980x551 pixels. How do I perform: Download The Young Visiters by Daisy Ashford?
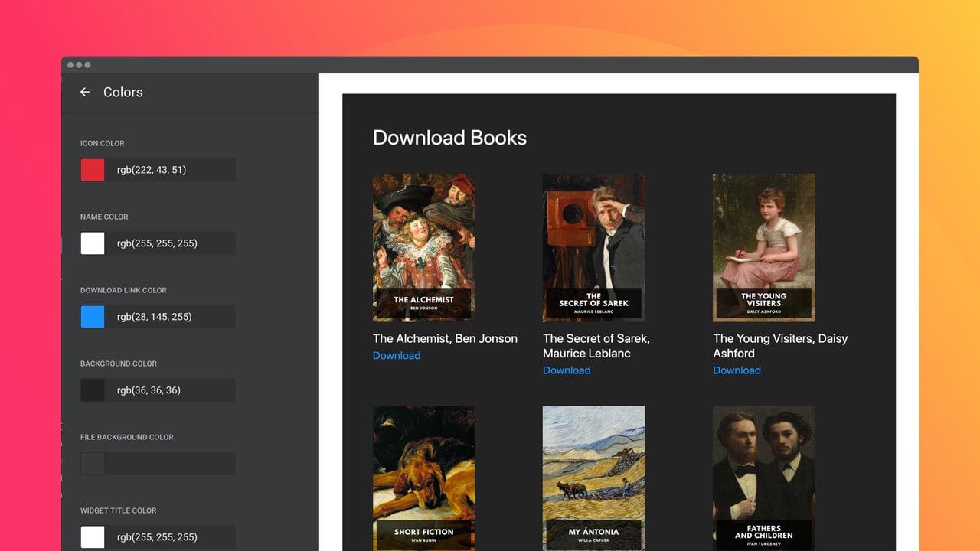737,370
